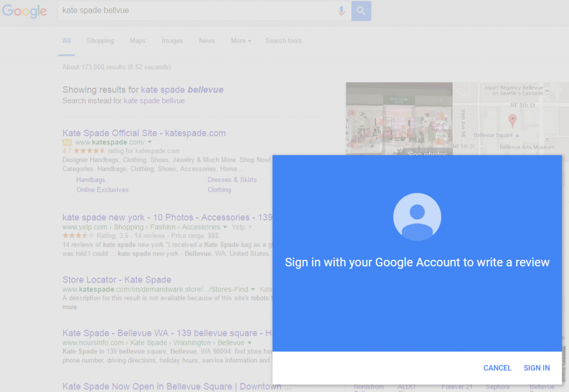The height and width of the screenshot is (392, 569).
Task: Click the blue search magnifier button
Action: pyautogui.click(x=361, y=11)
